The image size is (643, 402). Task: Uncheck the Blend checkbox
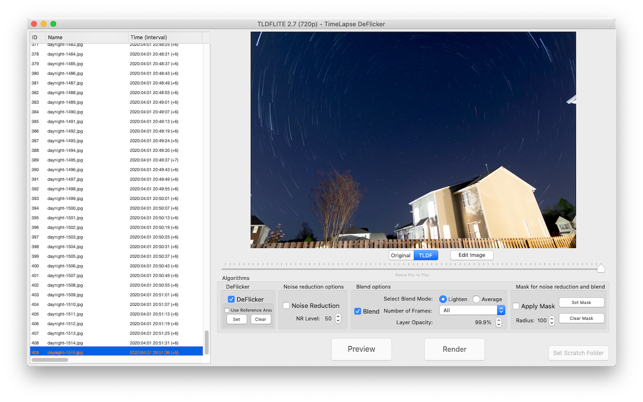[x=358, y=311]
